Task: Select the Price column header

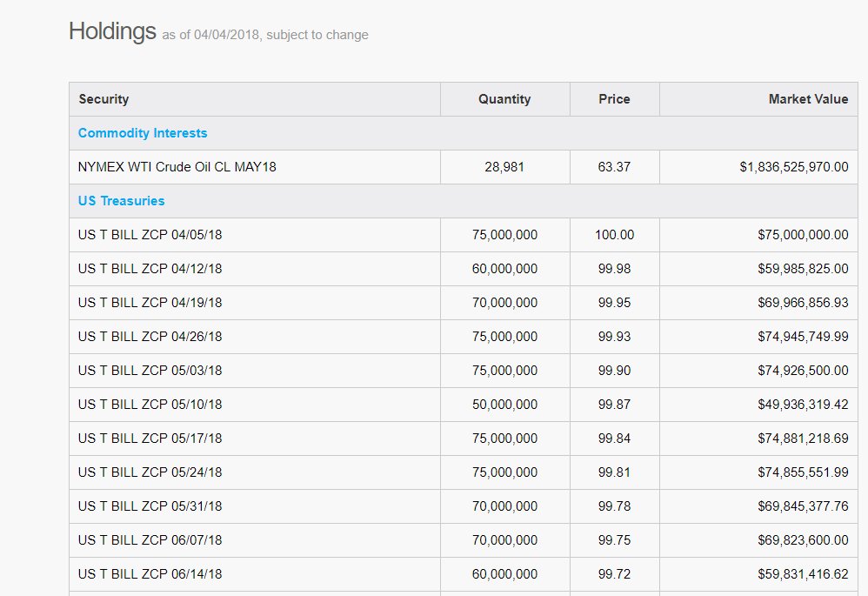Action: click(x=614, y=99)
